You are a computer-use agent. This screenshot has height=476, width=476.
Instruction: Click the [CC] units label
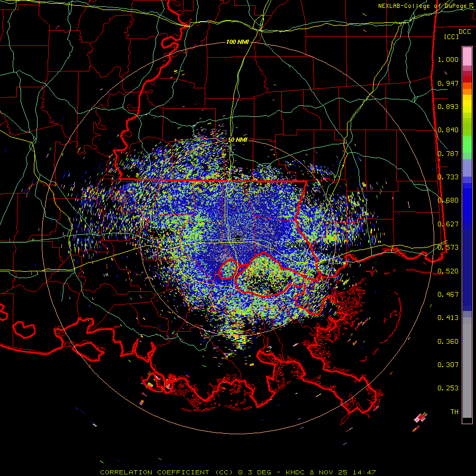coord(452,36)
